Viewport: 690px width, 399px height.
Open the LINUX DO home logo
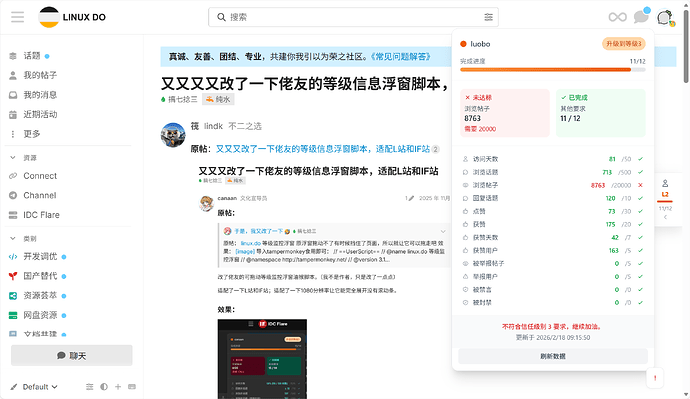pos(72,17)
